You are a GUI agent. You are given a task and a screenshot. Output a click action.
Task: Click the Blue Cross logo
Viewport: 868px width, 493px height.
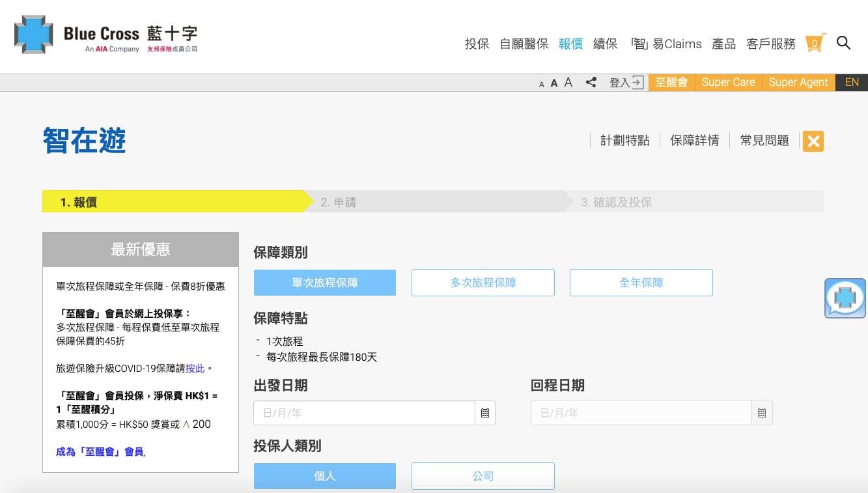[105, 35]
